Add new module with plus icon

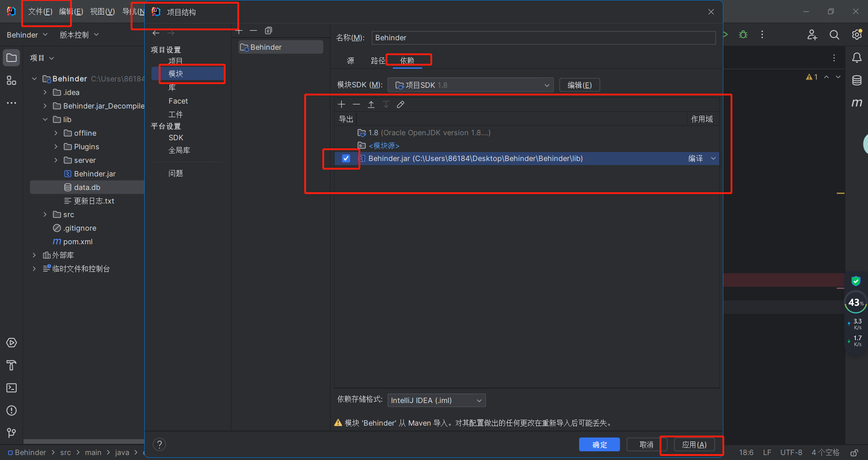(x=240, y=31)
